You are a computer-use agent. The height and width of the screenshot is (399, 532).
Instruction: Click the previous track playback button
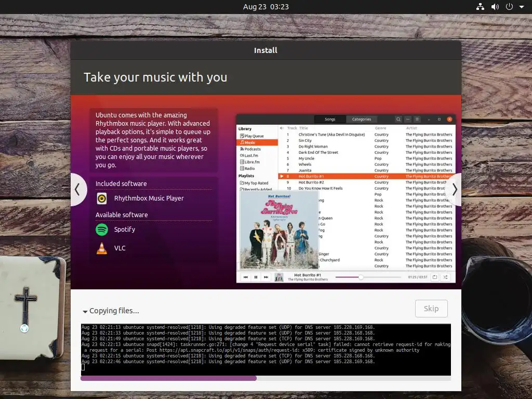(246, 277)
